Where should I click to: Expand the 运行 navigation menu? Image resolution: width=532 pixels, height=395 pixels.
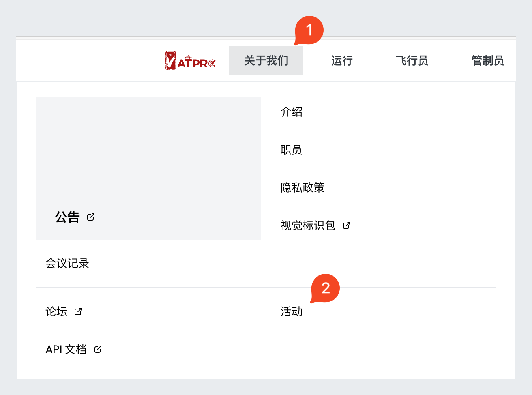pos(341,60)
